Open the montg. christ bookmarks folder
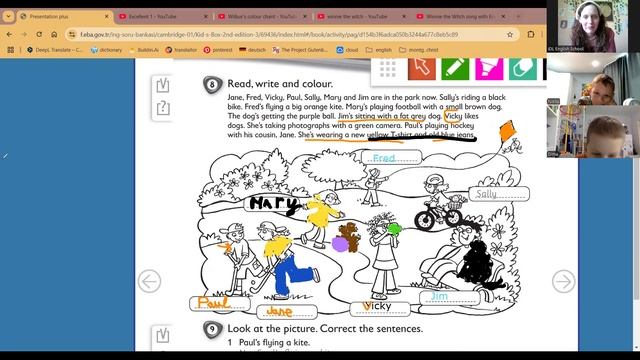 419,50
